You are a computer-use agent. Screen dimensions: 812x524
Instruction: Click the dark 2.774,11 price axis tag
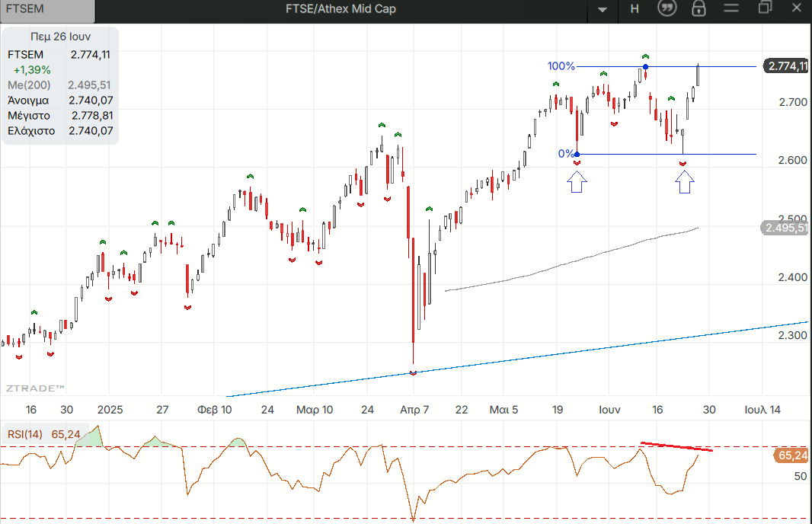786,66
